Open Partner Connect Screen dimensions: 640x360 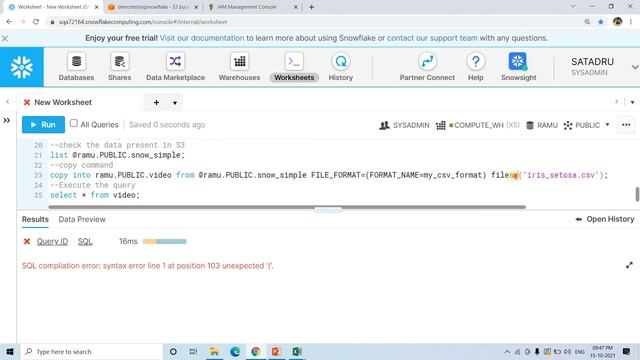coord(427,67)
